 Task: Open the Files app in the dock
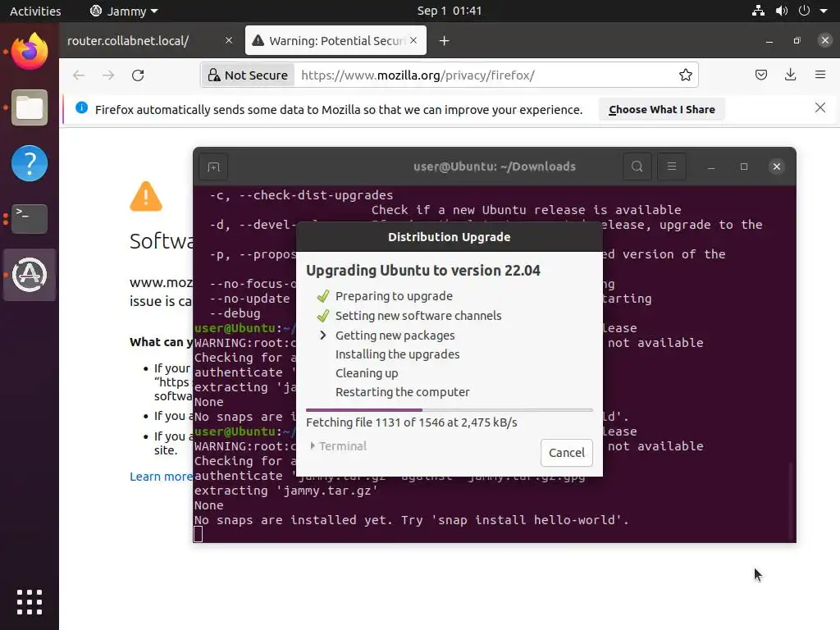30,107
